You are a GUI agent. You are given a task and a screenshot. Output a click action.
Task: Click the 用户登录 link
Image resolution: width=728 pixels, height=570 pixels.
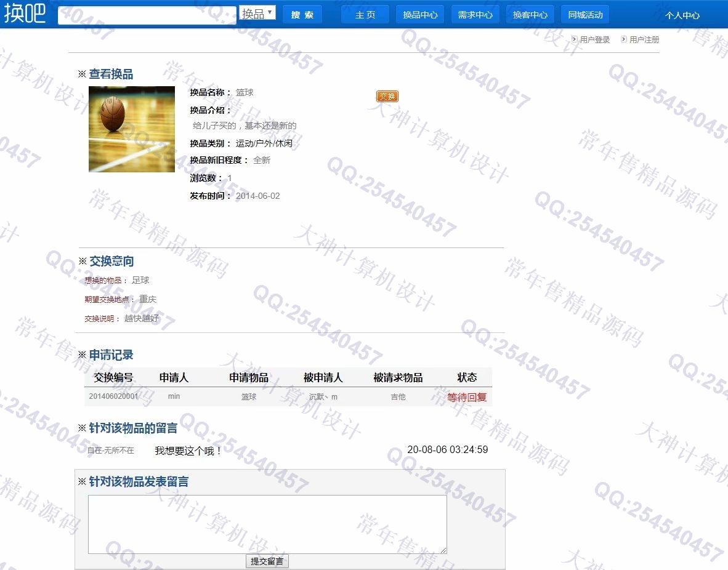[595, 40]
